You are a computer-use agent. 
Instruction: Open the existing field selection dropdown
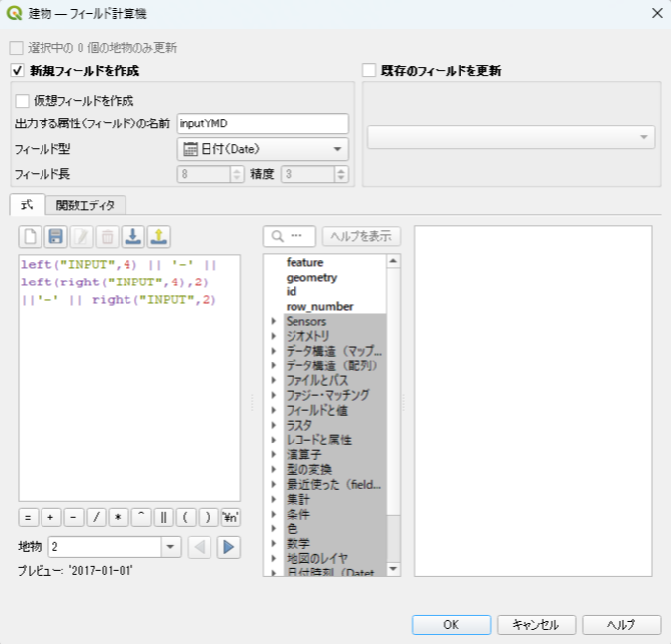pyautogui.click(x=511, y=137)
